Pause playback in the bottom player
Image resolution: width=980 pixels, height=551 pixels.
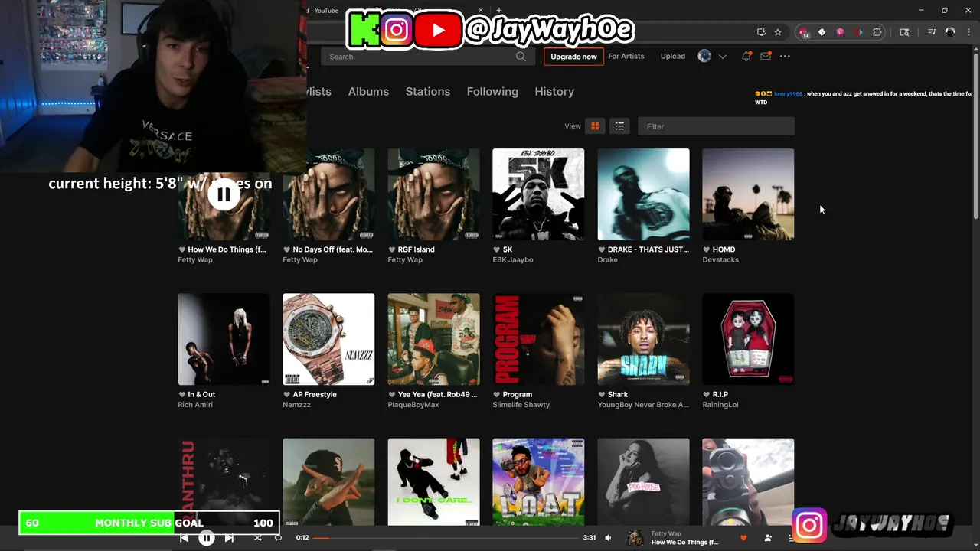pyautogui.click(x=207, y=538)
